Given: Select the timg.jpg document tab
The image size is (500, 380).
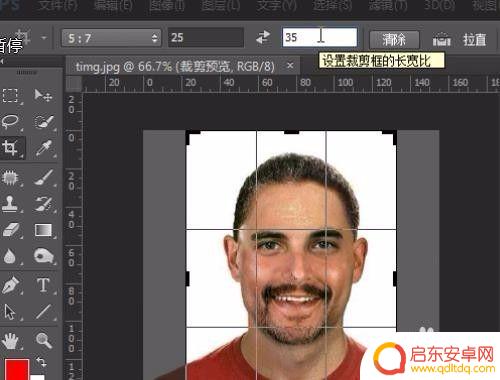Looking at the screenshot, I should [175, 66].
